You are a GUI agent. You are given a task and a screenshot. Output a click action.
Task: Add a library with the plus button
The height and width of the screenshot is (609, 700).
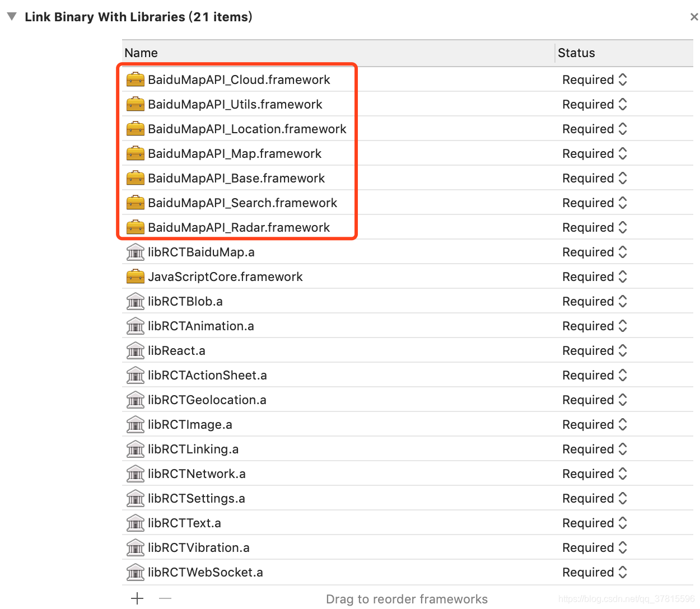(137, 598)
